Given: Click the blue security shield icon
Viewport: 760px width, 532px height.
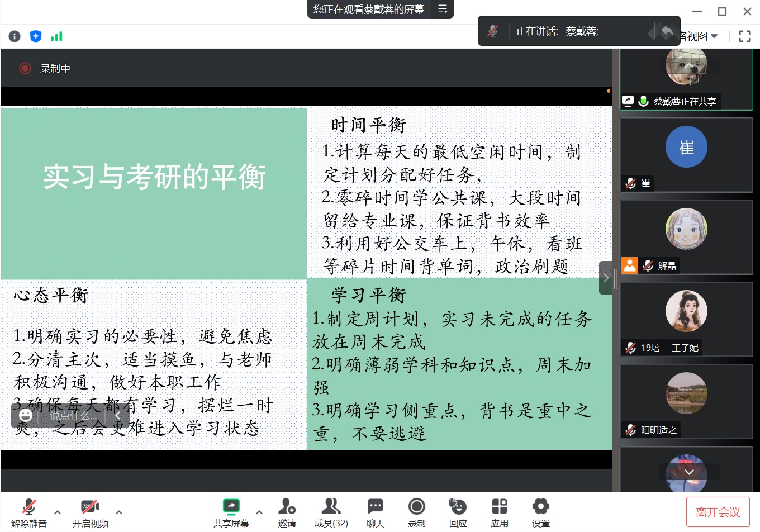Looking at the screenshot, I should click(x=36, y=36).
